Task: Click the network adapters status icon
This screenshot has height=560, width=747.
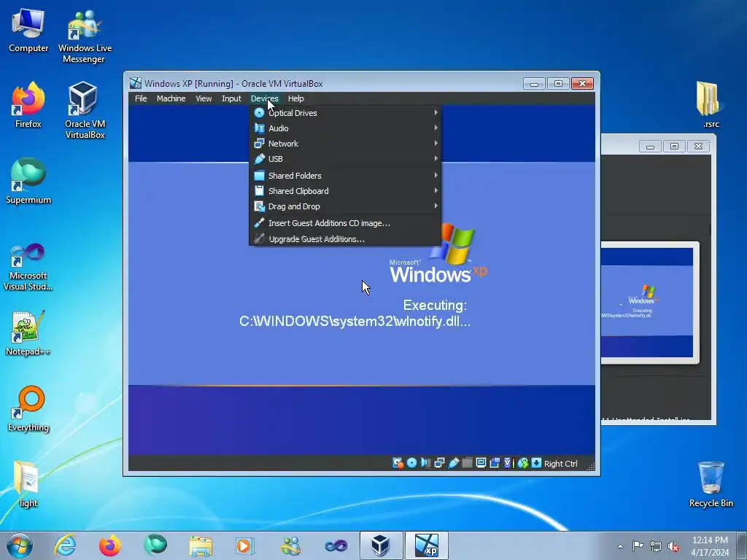Action: 439,463
